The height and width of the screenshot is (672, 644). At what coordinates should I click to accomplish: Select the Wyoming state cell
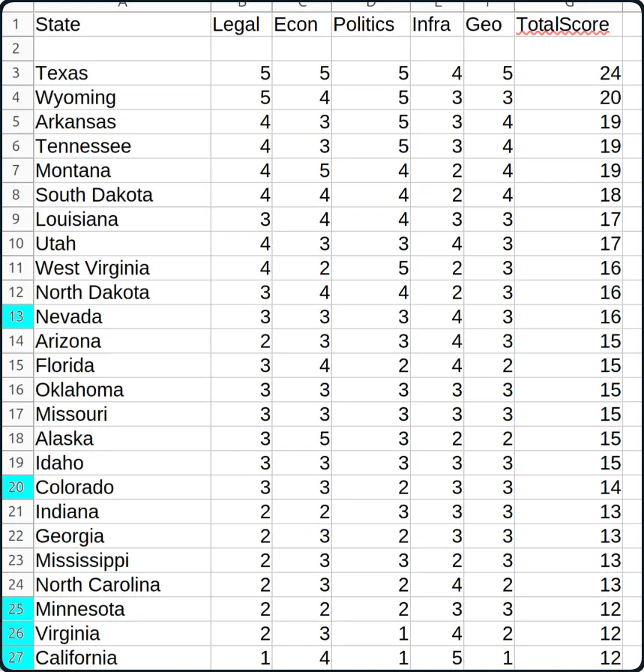click(122, 97)
